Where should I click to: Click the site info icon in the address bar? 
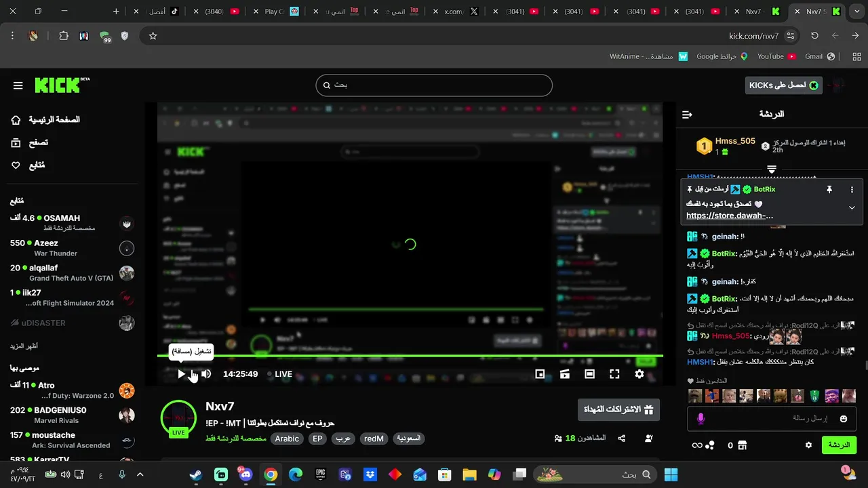[791, 36]
